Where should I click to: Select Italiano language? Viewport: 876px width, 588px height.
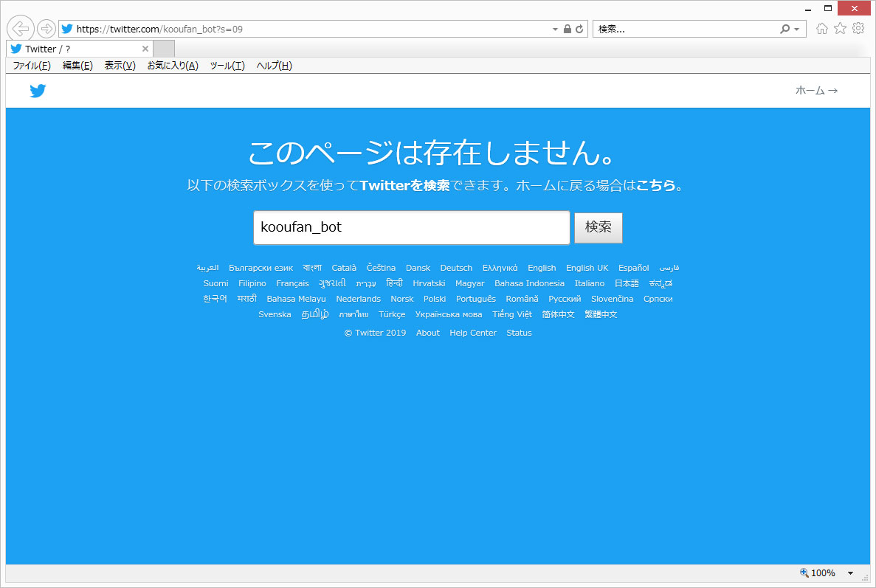click(590, 283)
